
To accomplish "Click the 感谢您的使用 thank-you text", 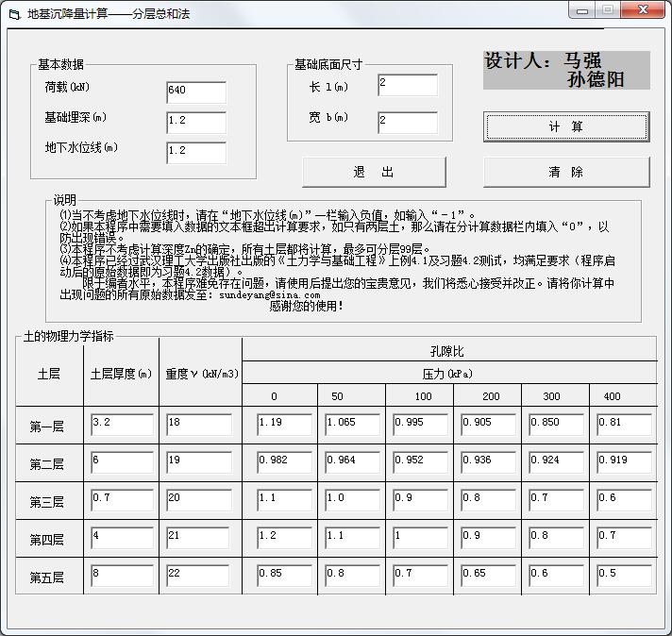I will coord(307,306).
